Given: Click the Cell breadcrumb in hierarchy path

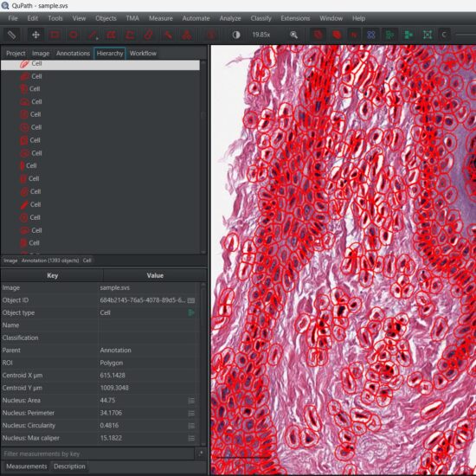Looking at the screenshot, I should [x=87, y=261].
